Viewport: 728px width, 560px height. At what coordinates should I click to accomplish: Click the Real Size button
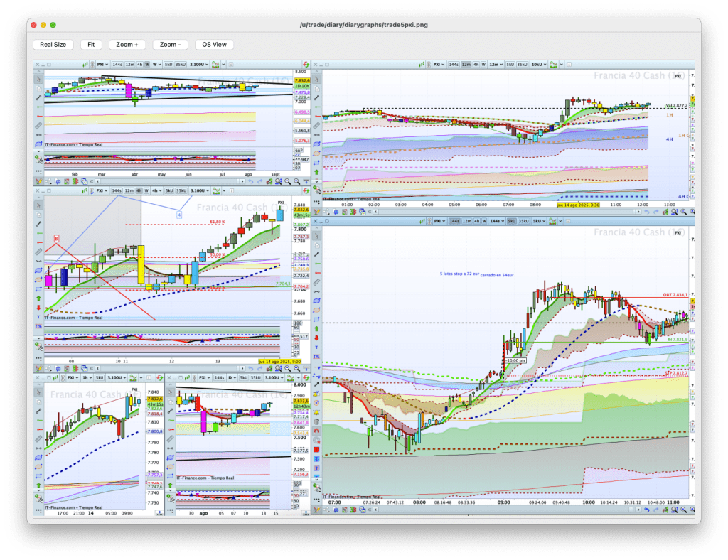tap(53, 44)
